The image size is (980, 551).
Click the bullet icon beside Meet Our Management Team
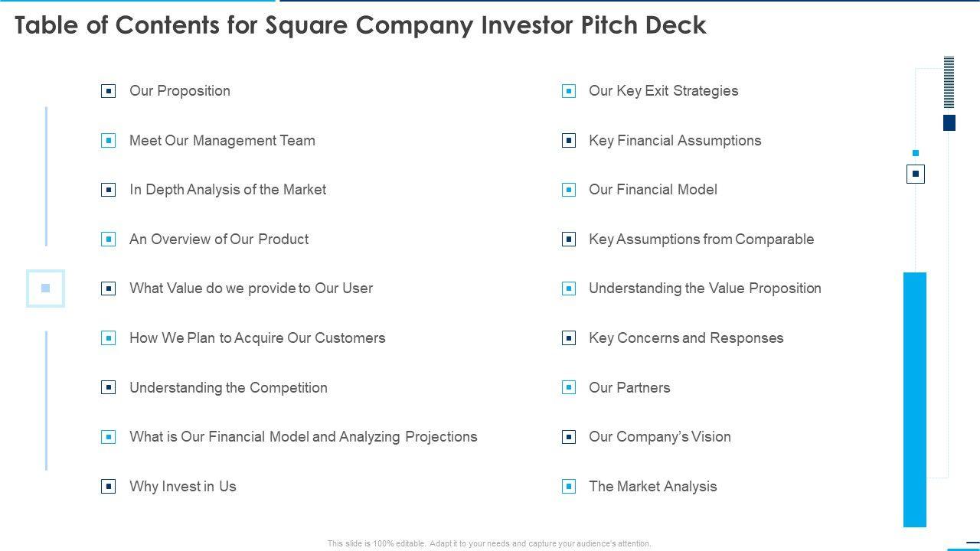point(109,141)
